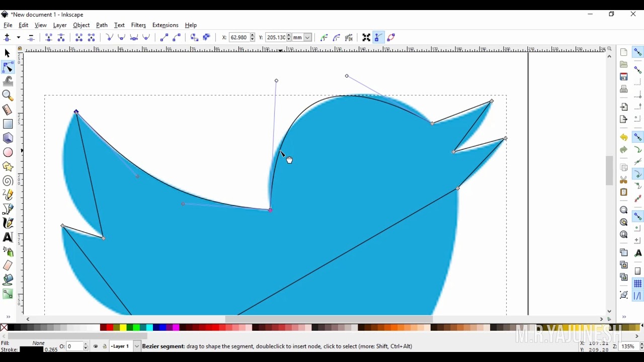This screenshot has width=644, height=362.
Task: Toggle show path outline button
Action: (391, 38)
